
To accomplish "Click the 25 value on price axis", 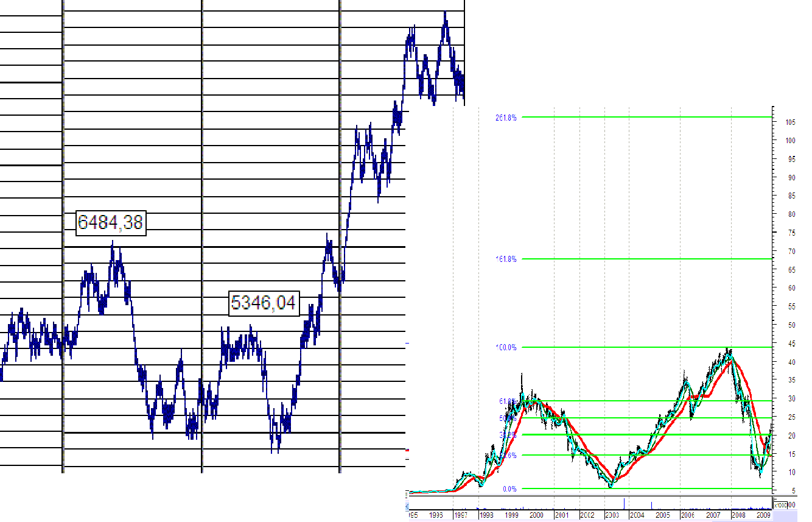I will point(793,417).
